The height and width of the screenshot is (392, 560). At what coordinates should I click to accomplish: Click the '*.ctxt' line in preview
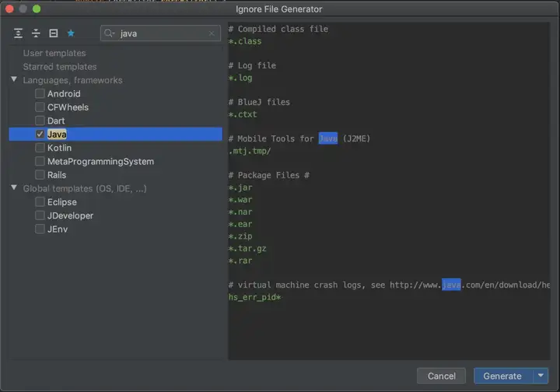[x=243, y=114]
